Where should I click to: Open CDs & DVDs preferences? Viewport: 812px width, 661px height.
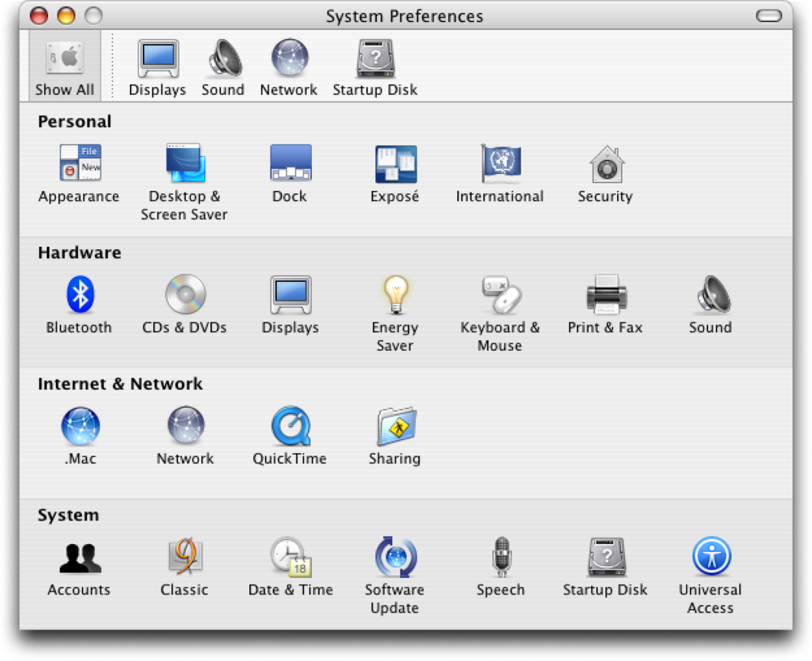click(185, 305)
